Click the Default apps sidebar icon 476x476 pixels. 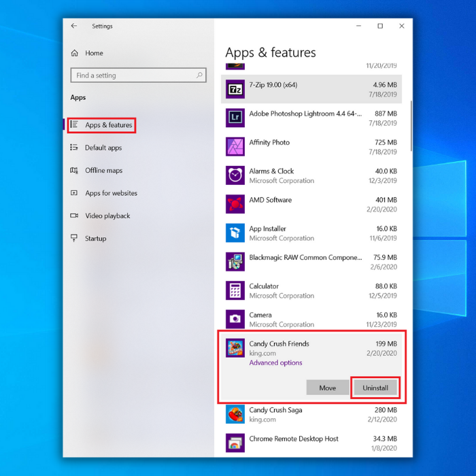tap(74, 148)
